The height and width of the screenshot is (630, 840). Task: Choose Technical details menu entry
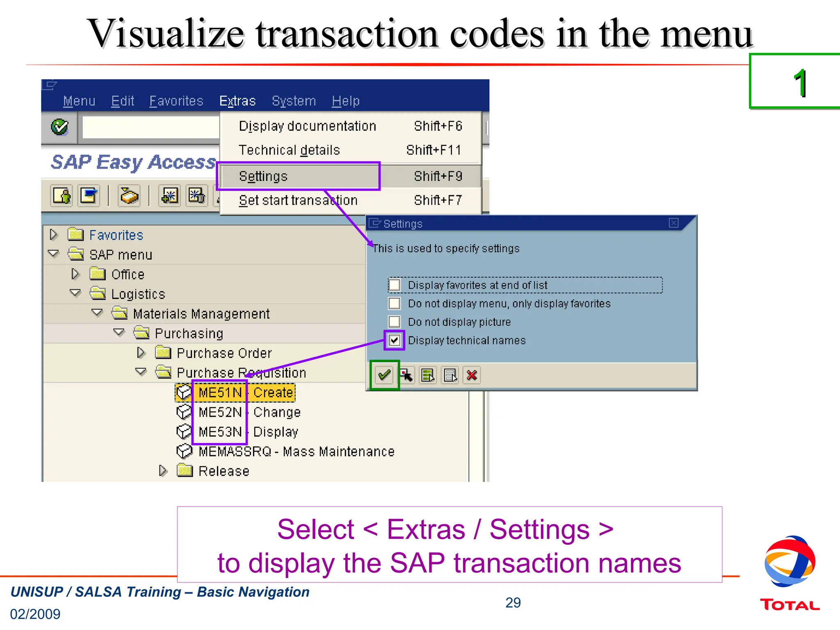point(351,150)
